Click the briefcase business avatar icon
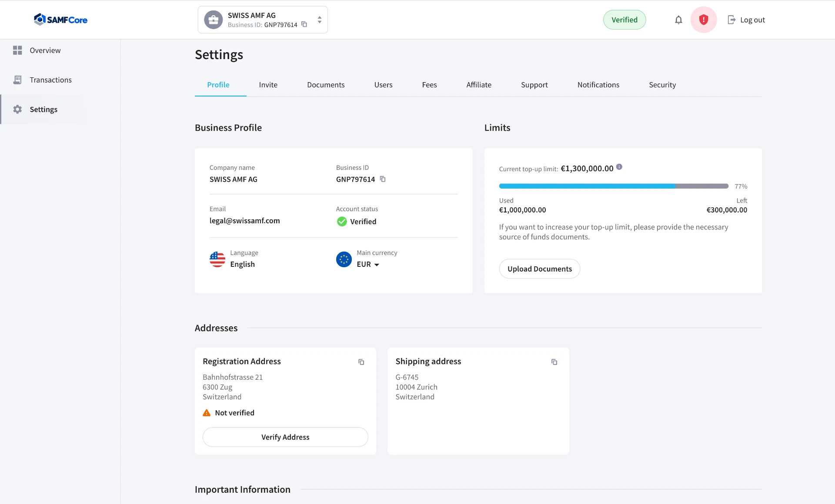Screen dimensions: 835x504 (214, 20)
